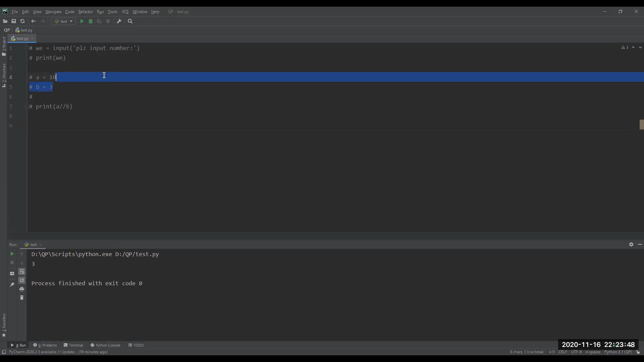Open the Run panel gear options menu

coord(631,245)
